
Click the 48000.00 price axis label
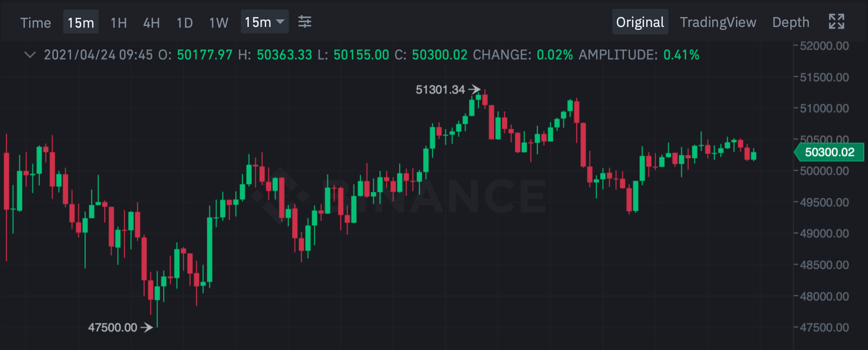pyautogui.click(x=824, y=296)
